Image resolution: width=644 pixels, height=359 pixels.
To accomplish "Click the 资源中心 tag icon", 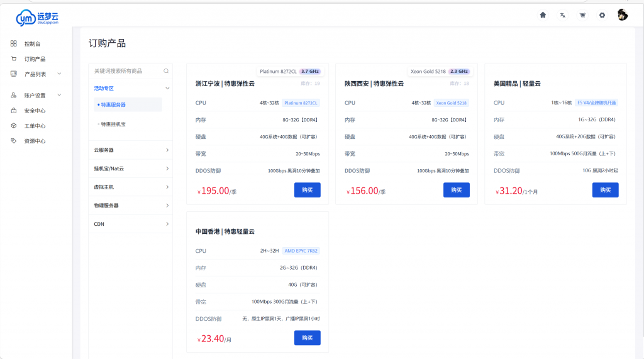I will click(x=14, y=141).
